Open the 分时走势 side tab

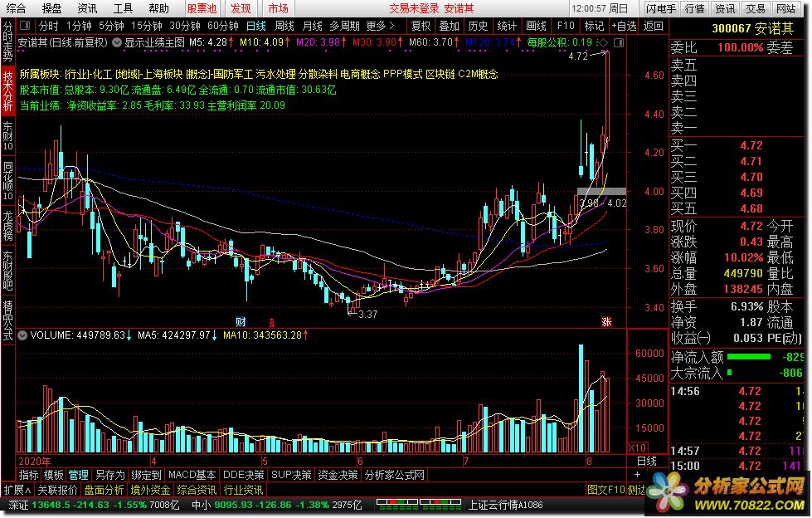[x=7, y=42]
